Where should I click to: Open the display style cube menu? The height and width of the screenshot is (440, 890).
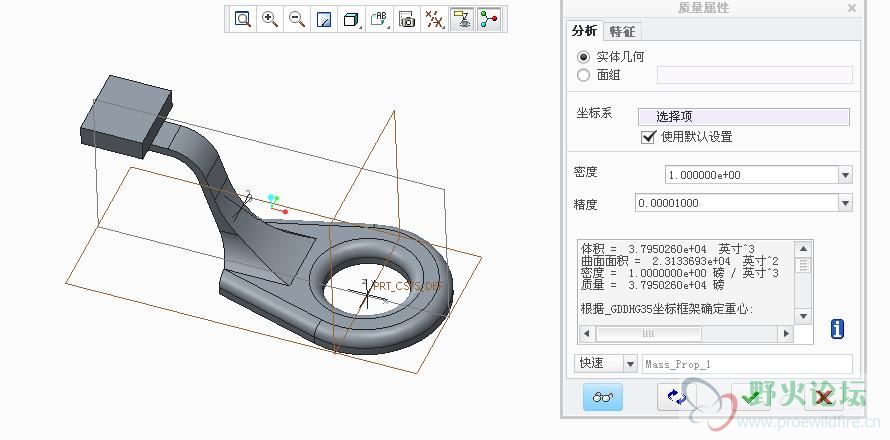[351, 20]
